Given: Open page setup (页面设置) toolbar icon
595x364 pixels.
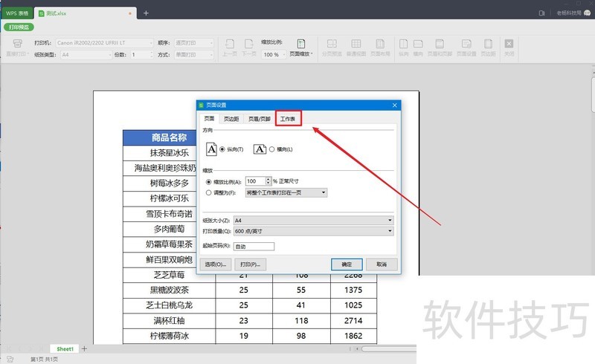Looking at the screenshot, I should 466,47.
